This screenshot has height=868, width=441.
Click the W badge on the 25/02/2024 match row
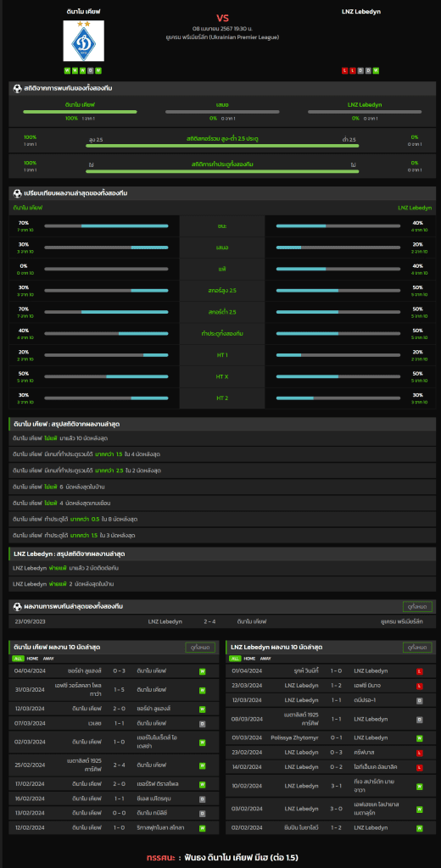(202, 765)
